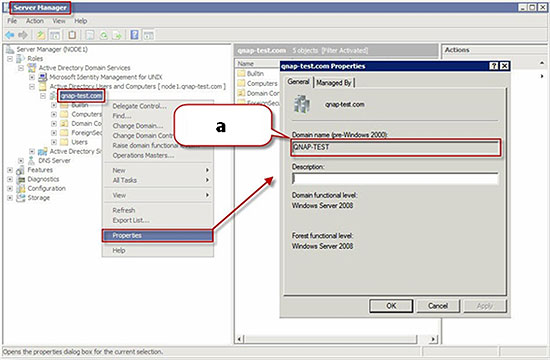Click the Active Directory Domain Services icon

(32, 68)
